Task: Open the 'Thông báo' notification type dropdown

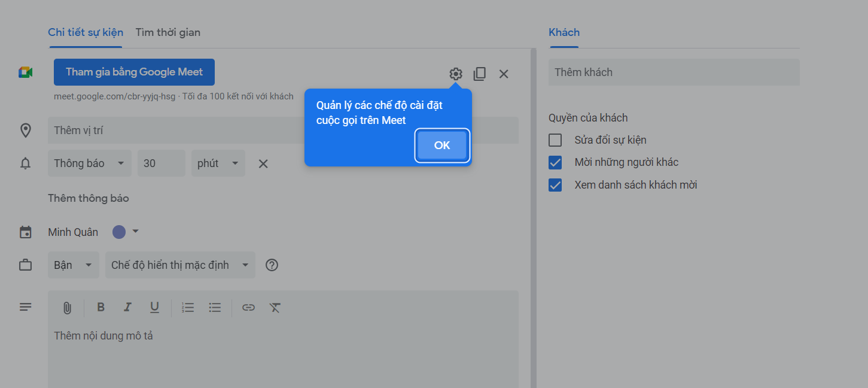Action: tap(89, 163)
